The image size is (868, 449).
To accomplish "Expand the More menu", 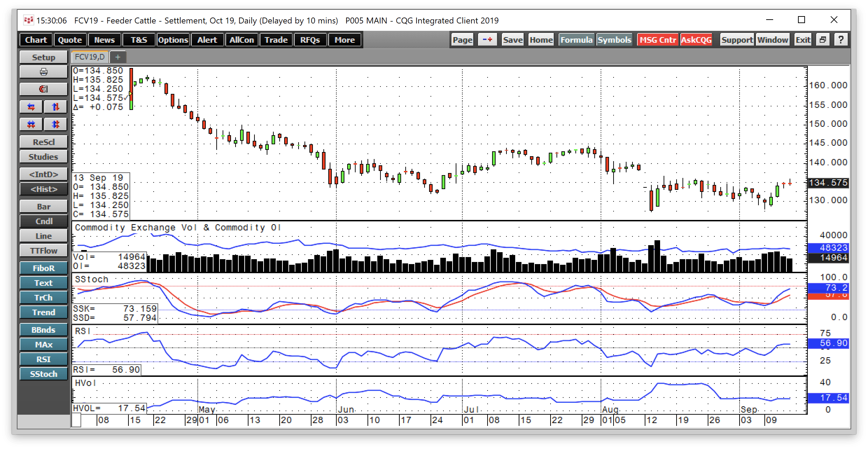I will (x=344, y=40).
